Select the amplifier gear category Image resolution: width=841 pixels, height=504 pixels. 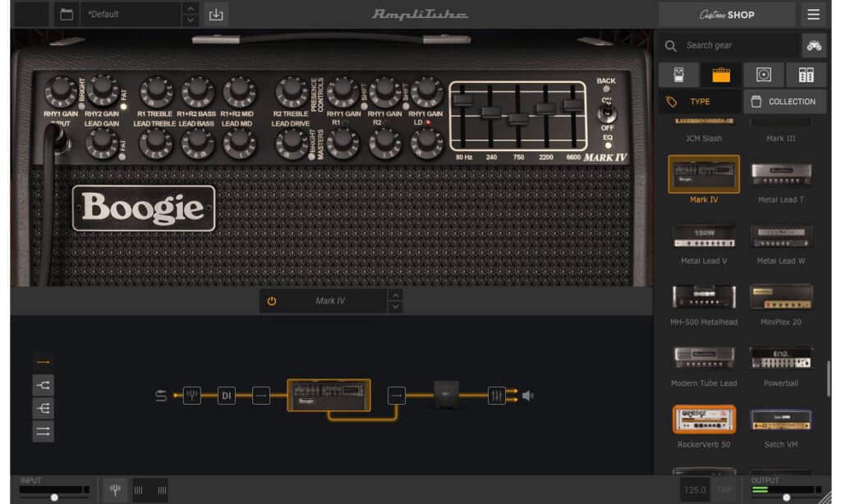721,75
